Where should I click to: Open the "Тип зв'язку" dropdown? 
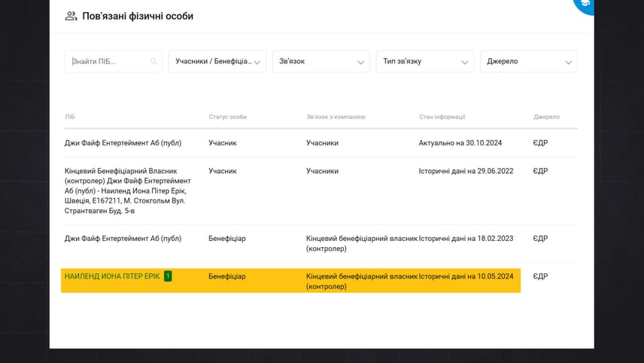(424, 62)
